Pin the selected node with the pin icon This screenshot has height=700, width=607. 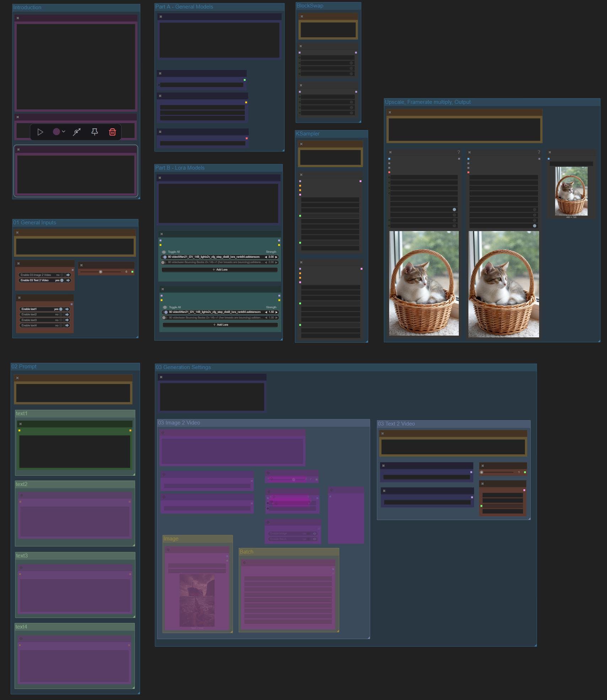95,132
